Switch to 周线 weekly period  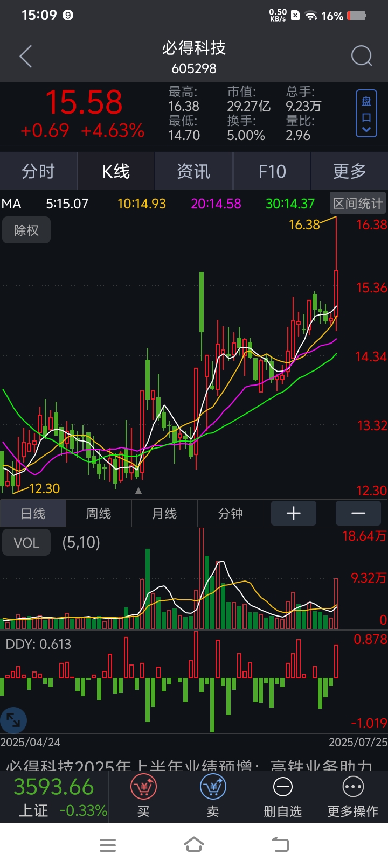coord(99,514)
